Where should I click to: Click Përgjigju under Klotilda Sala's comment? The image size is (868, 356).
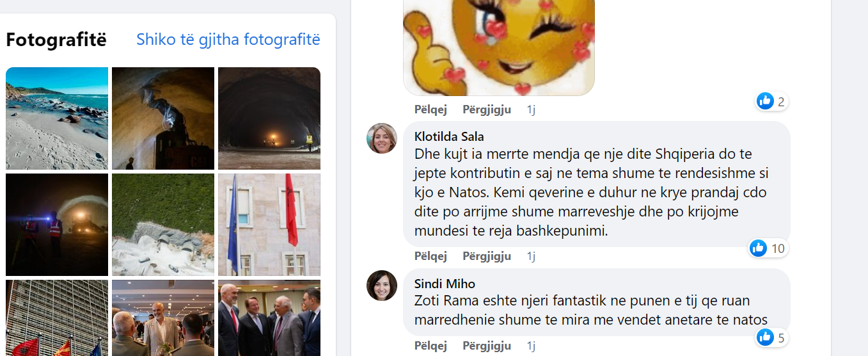pyautogui.click(x=487, y=256)
